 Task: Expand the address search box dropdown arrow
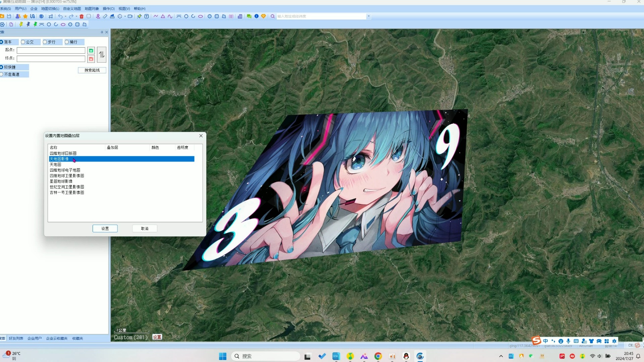(x=369, y=16)
